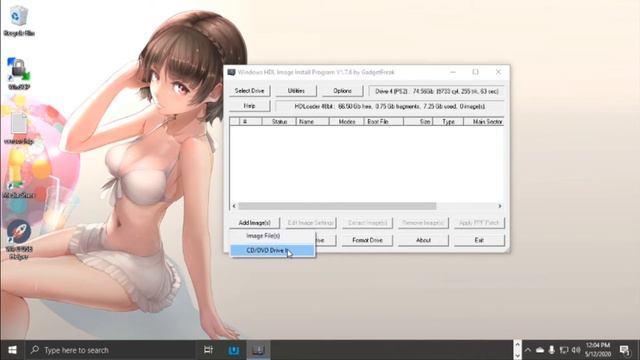Minimize the HDL Image Install window
The width and height of the screenshot is (640, 360).
click(453, 72)
